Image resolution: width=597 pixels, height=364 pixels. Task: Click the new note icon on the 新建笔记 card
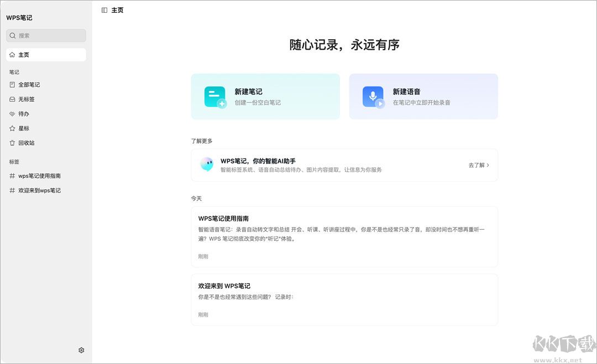214,96
